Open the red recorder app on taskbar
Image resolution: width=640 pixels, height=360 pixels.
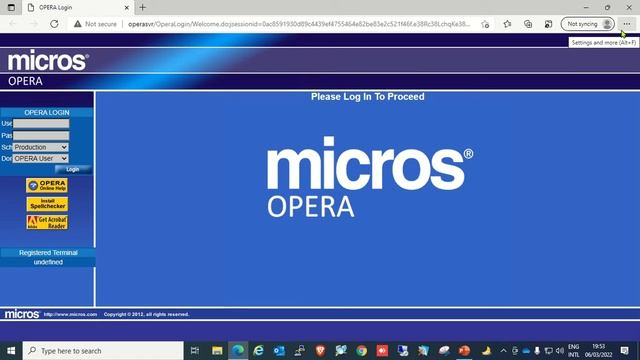pyautogui.click(x=382, y=351)
